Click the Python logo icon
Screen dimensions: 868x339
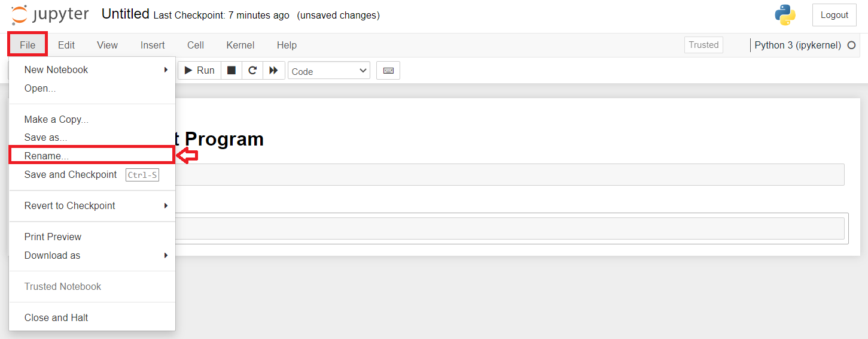coord(785,15)
